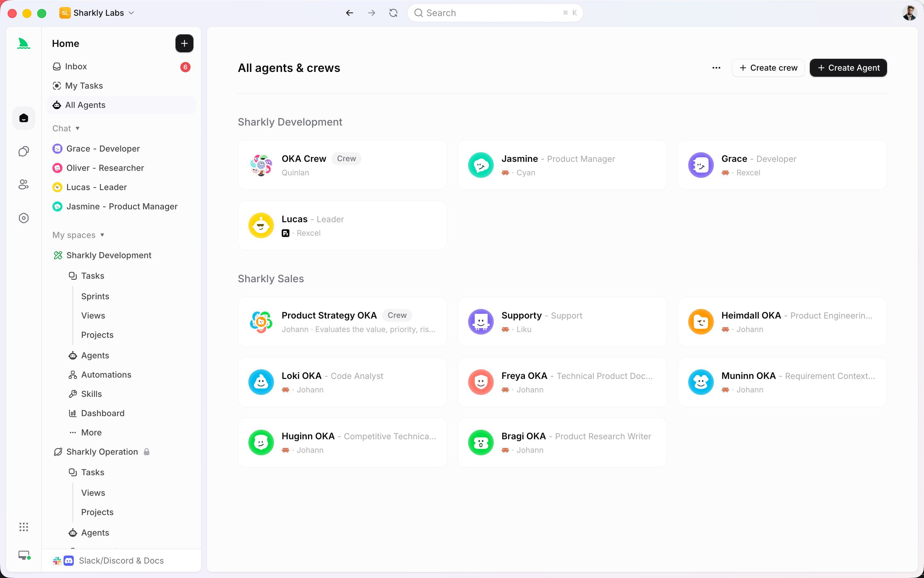Click the Search input field
924x578 pixels.
[495, 13]
